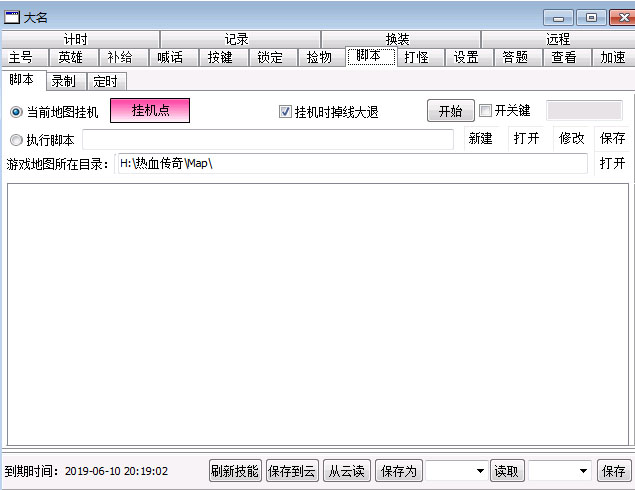Viewport: 635px width, 490px height.
Task: Click the window icon beside title 大名
Action: 12,17
